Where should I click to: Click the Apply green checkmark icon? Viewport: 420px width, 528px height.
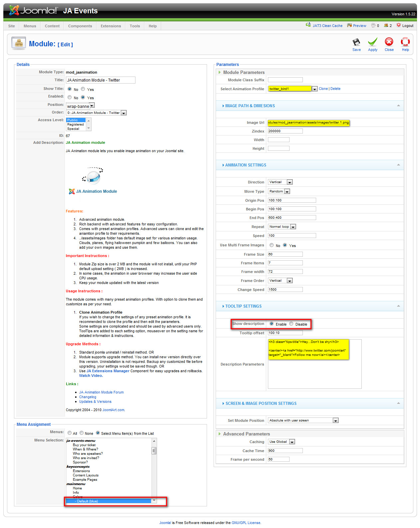pyautogui.click(x=372, y=42)
